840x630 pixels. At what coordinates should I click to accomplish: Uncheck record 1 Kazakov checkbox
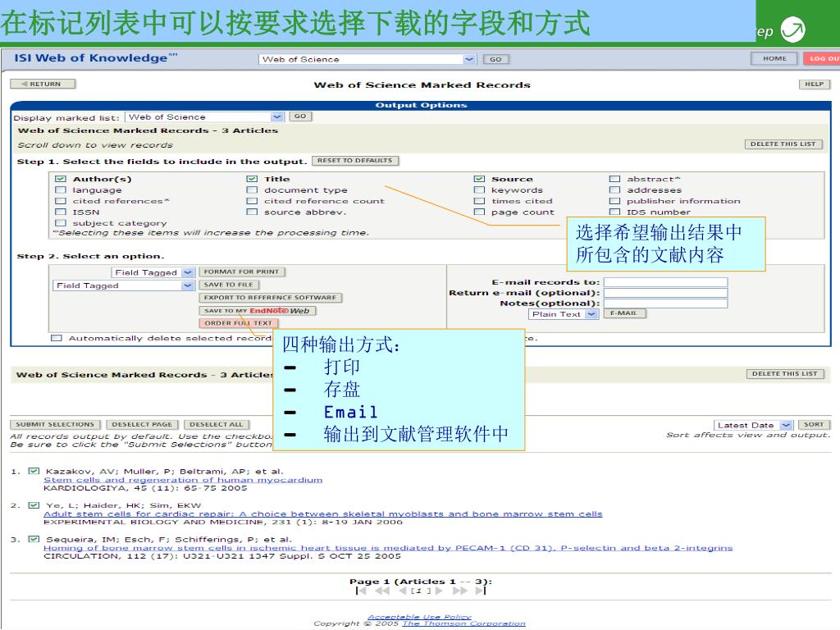pyautogui.click(x=34, y=471)
